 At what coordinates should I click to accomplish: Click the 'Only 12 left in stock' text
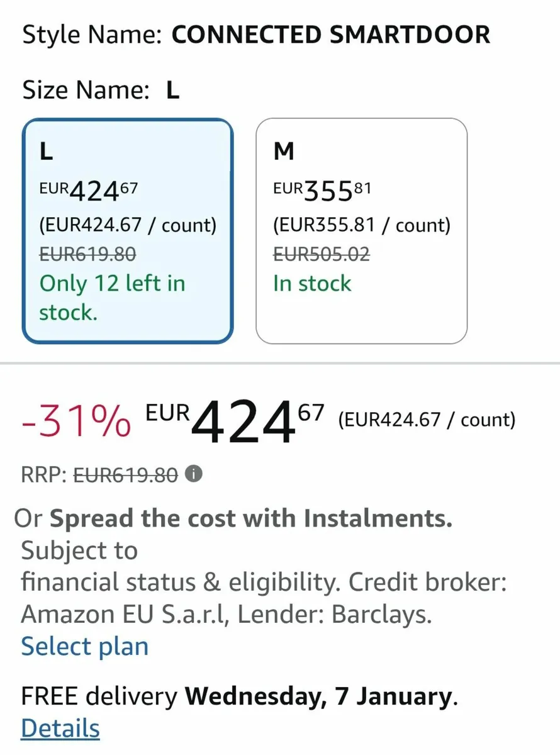(112, 298)
